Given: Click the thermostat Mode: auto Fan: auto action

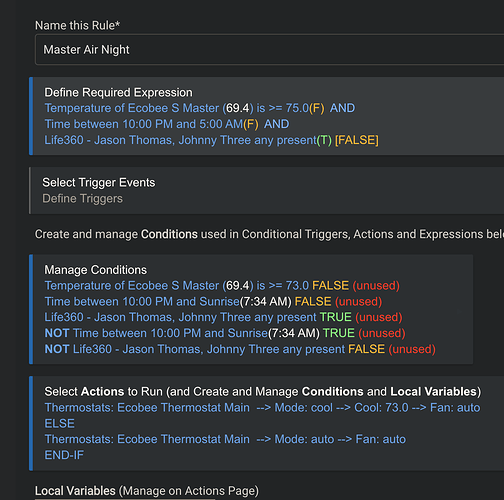Looking at the screenshot, I should (225, 439).
